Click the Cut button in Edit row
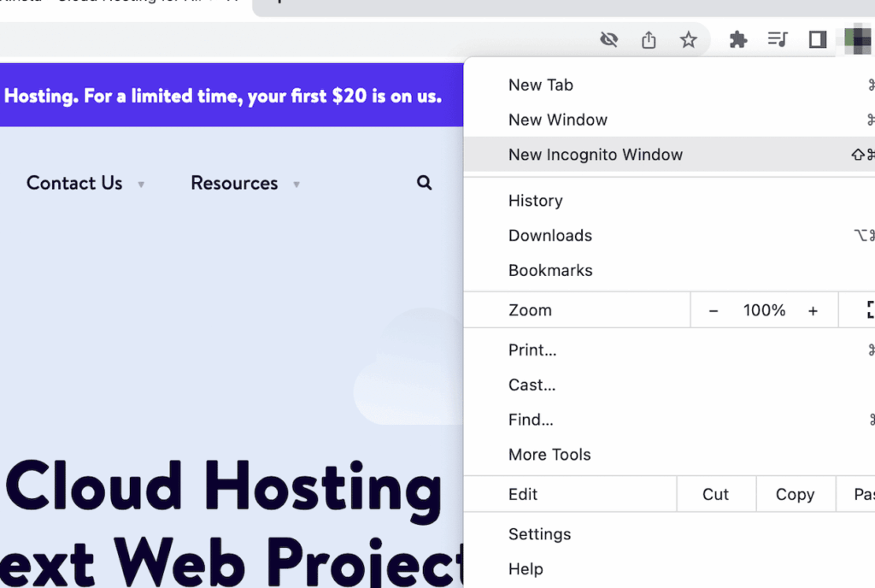Viewport: 875px width, 588px height. (x=715, y=494)
